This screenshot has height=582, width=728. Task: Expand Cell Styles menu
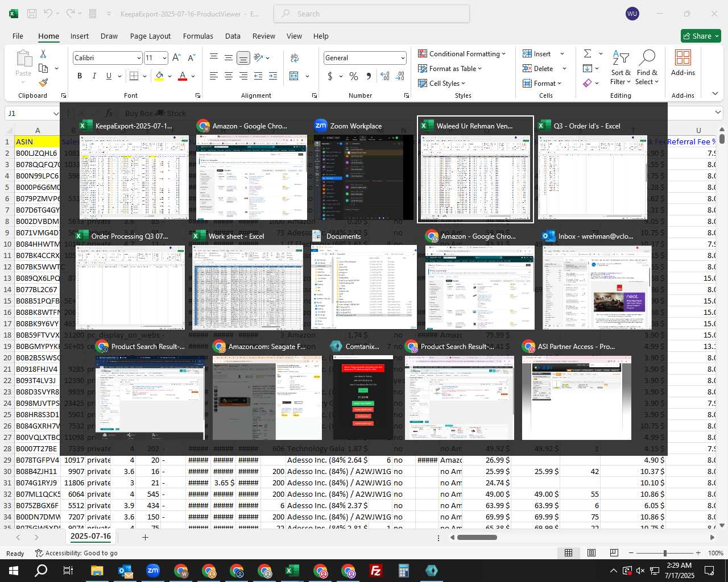click(x=441, y=83)
